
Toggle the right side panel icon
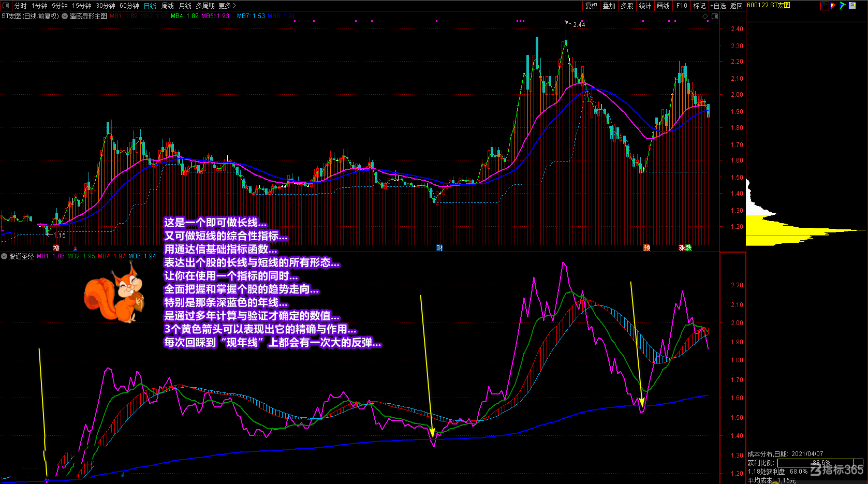[715, 17]
